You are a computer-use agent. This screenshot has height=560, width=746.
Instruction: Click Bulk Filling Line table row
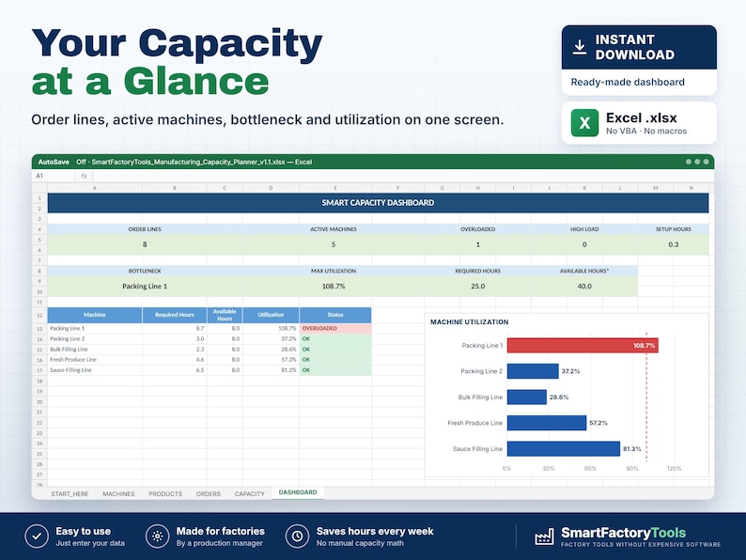210,350
